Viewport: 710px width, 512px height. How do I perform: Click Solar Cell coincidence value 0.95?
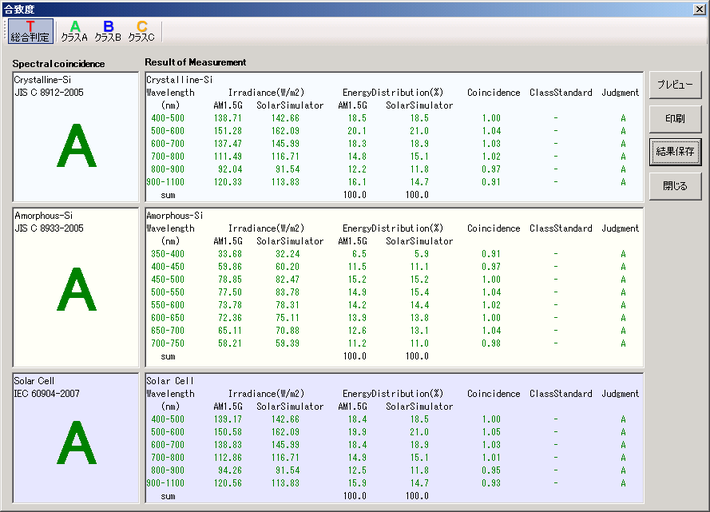pyautogui.click(x=491, y=470)
